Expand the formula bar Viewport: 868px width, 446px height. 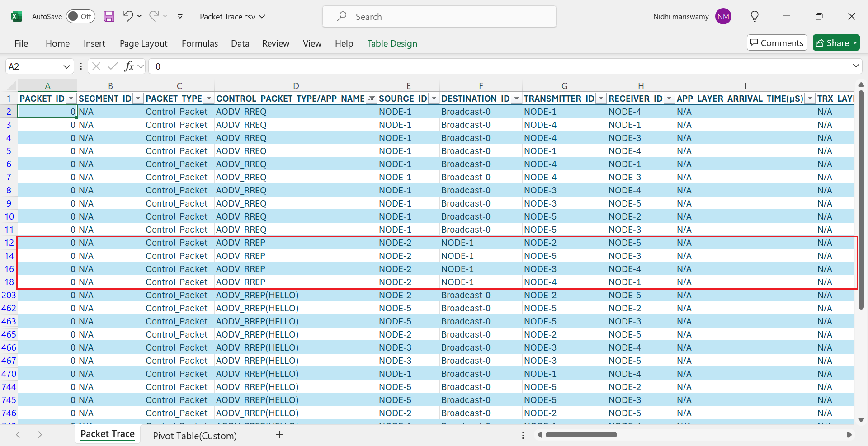[856, 66]
